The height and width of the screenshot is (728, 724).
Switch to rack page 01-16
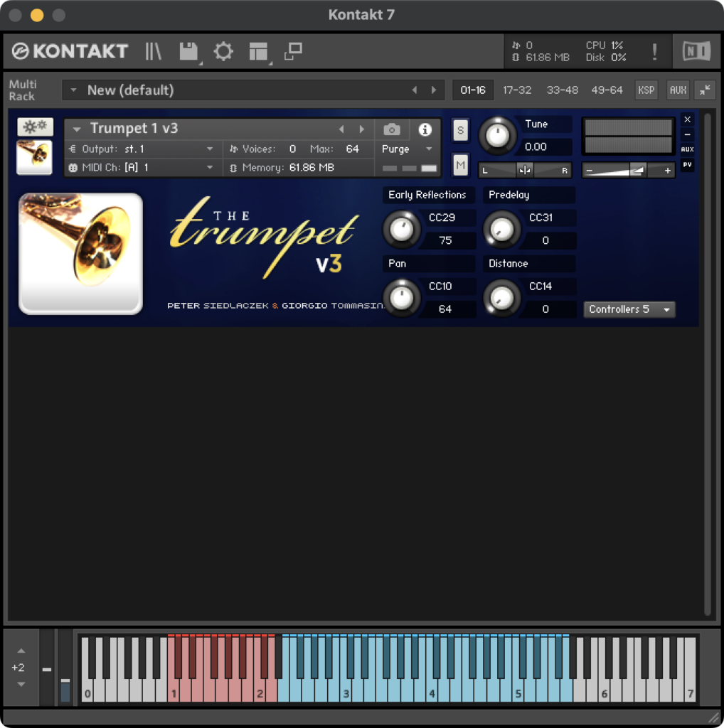(x=473, y=90)
